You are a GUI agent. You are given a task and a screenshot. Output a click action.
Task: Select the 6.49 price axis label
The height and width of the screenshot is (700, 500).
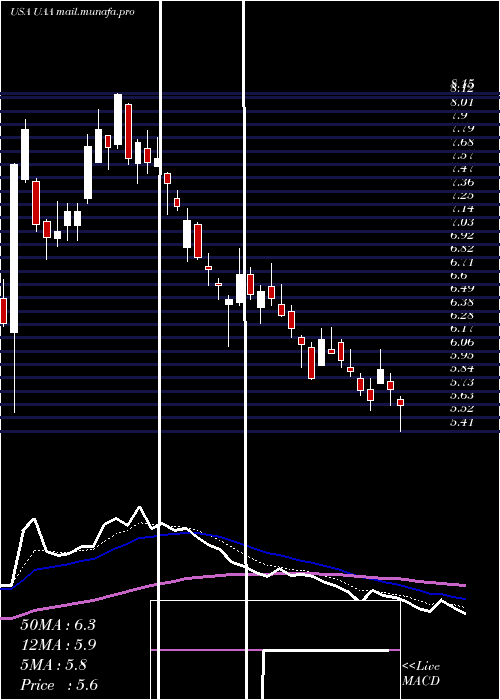pyautogui.click(x=462, y=288)
